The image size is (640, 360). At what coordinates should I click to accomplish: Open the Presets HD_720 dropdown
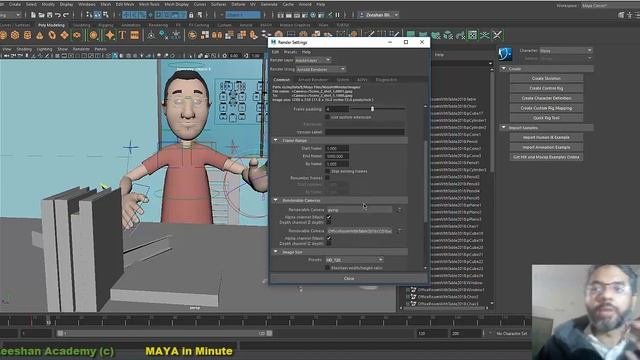click(x=354, y=260)
